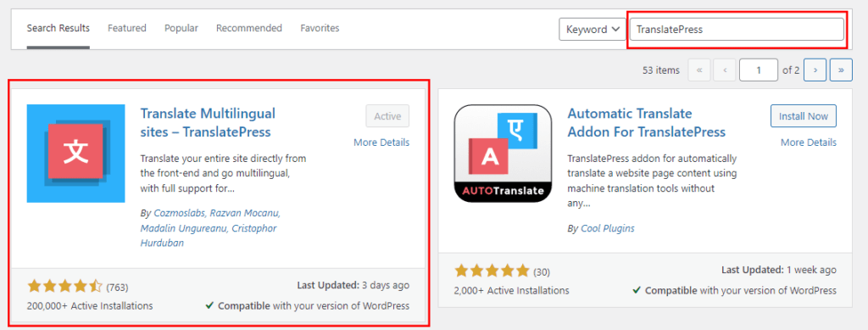Select the (30) rating count text
Viewport: 868px width, 330px height.
[542, 271]
